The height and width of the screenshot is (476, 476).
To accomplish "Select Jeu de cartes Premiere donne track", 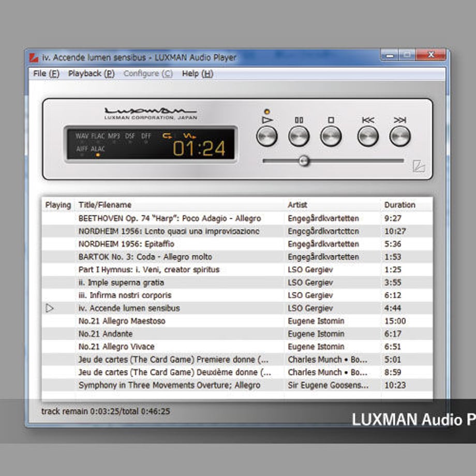I will pyautogui.click(x=237, y=360).
